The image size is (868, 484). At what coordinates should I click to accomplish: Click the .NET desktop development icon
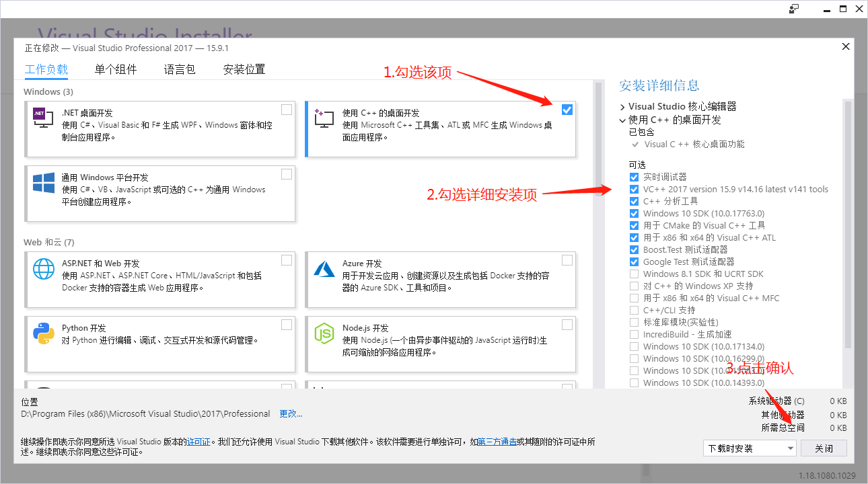pos(43,118)
